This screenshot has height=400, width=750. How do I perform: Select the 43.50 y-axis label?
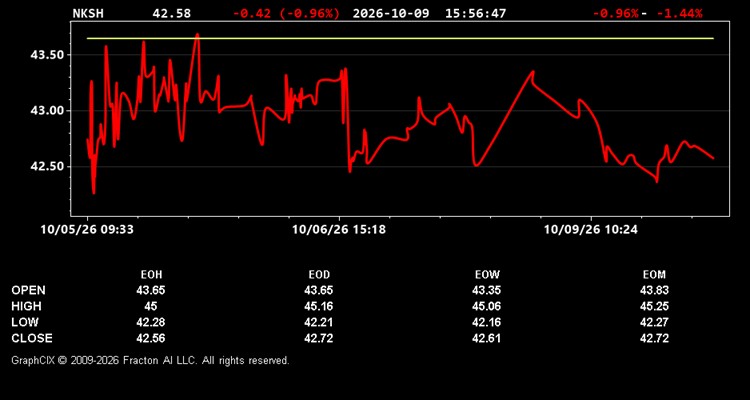point(47,55)
